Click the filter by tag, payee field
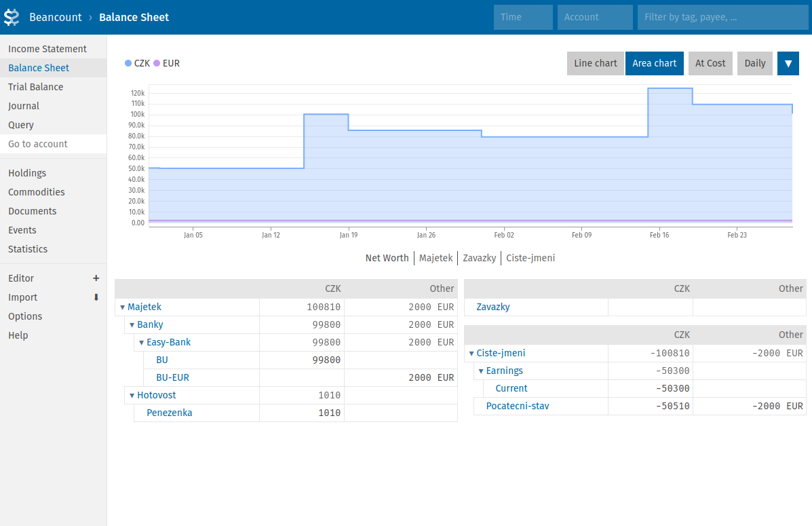This screenshot has height=526, width=812. pyautogui.click(x=722, y=17)
